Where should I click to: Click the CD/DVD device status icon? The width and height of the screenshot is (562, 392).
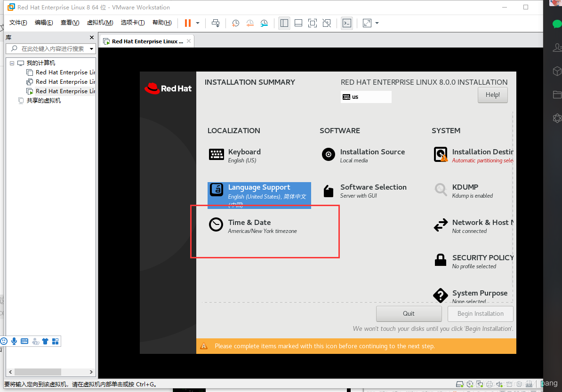click(470, 384)
